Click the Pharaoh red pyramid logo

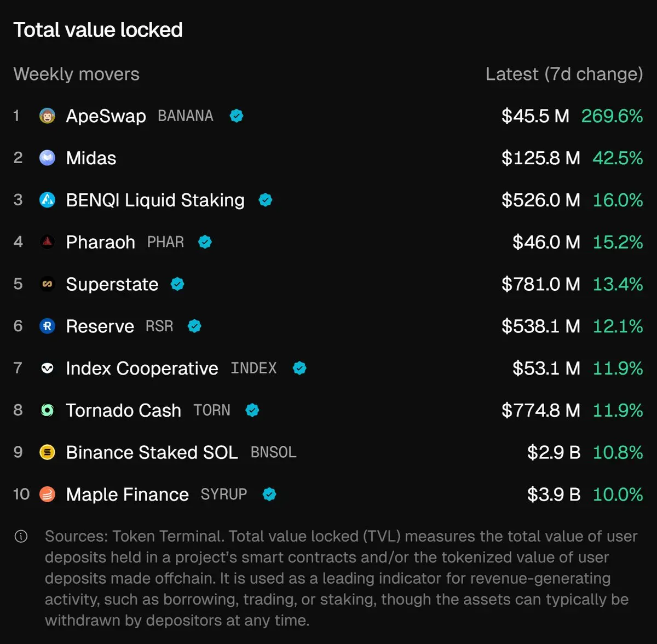48,242
